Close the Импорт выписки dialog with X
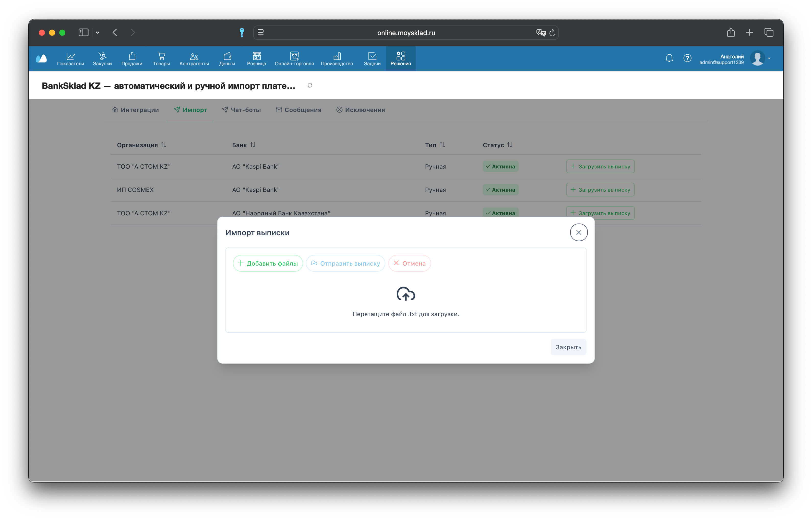 (579, 232)
